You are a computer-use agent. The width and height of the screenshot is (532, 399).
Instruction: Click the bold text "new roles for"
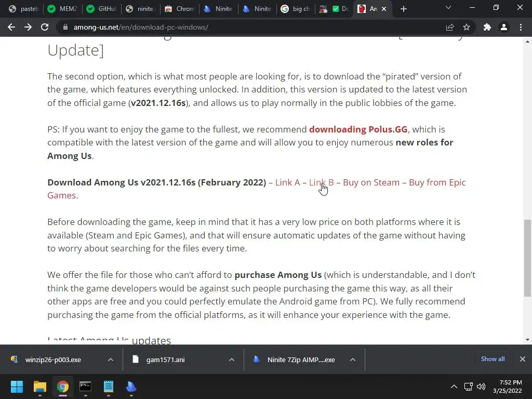[424, 142]
